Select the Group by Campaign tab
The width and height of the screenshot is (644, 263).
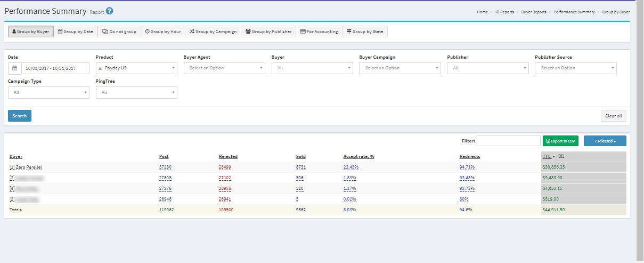coord(213,31)
